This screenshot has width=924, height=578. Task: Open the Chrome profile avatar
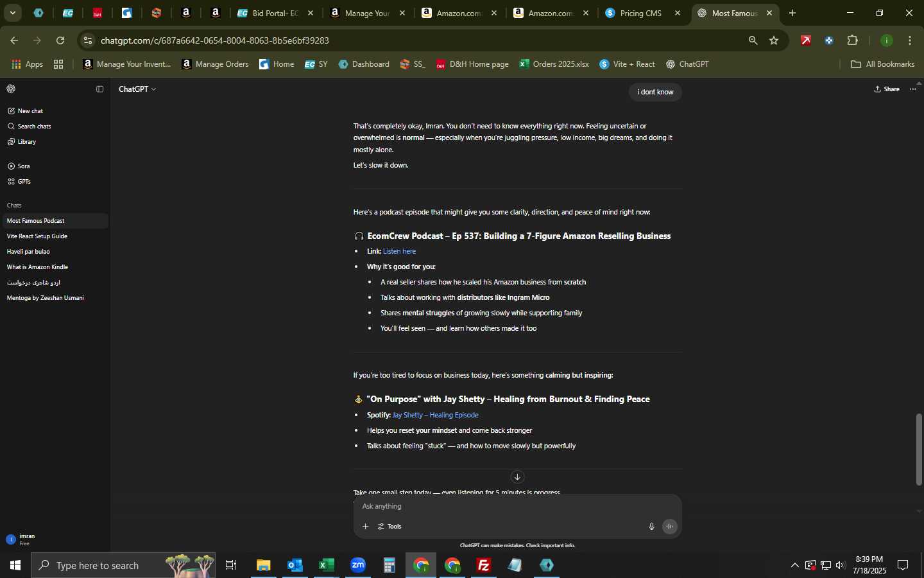[x=887, y=40]
